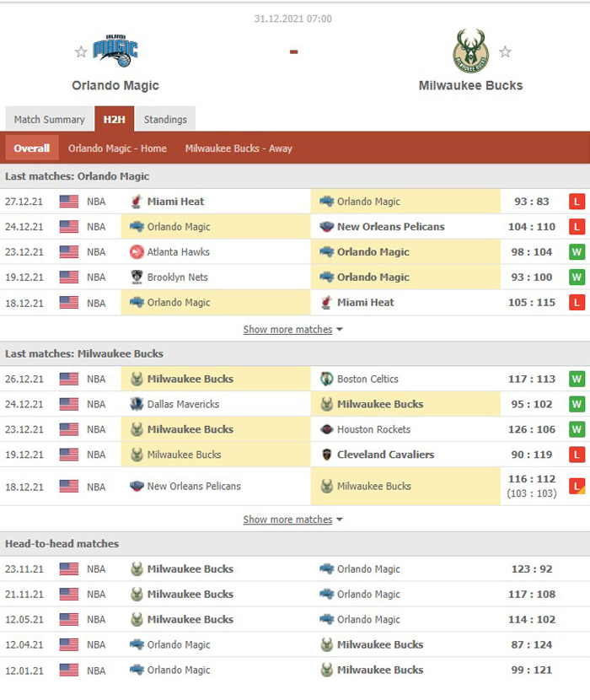590x700 pixels.
Task: Click the overtime L badge on the 116:112 match
Action: click(577, 486)
